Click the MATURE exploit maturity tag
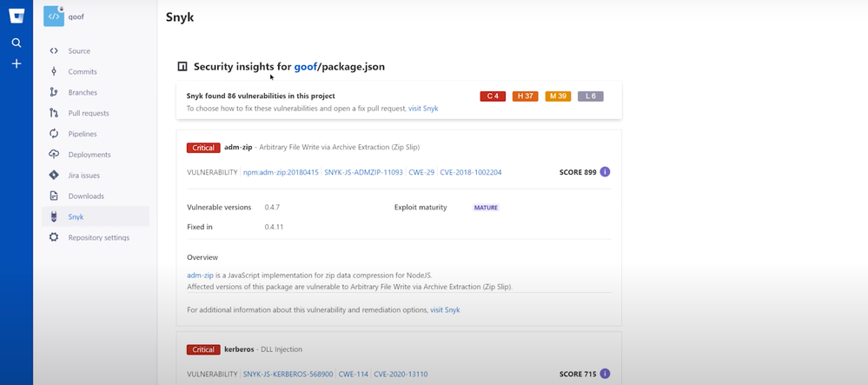Viewport: 868px width, 385px height. 486,208
